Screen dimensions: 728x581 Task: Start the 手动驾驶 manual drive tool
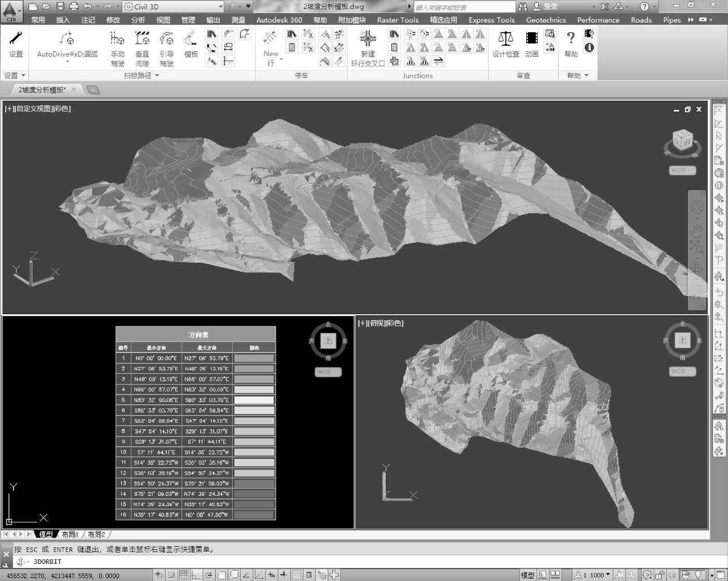(x=118, y=49)
